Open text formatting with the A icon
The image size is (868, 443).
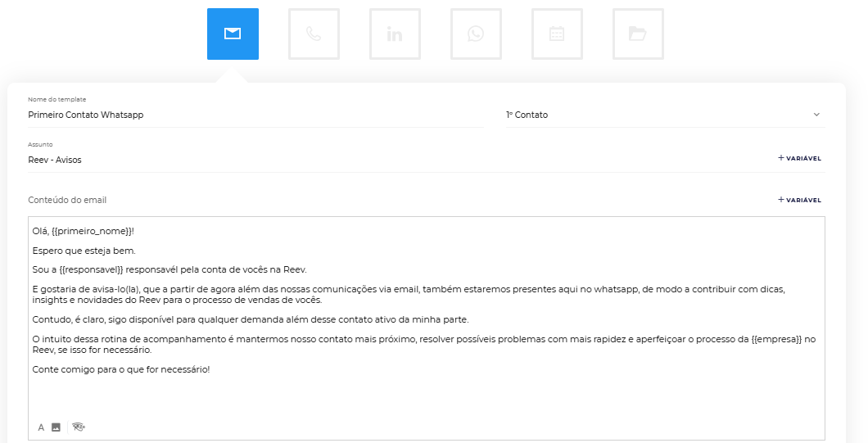click(x=41, y=427)
